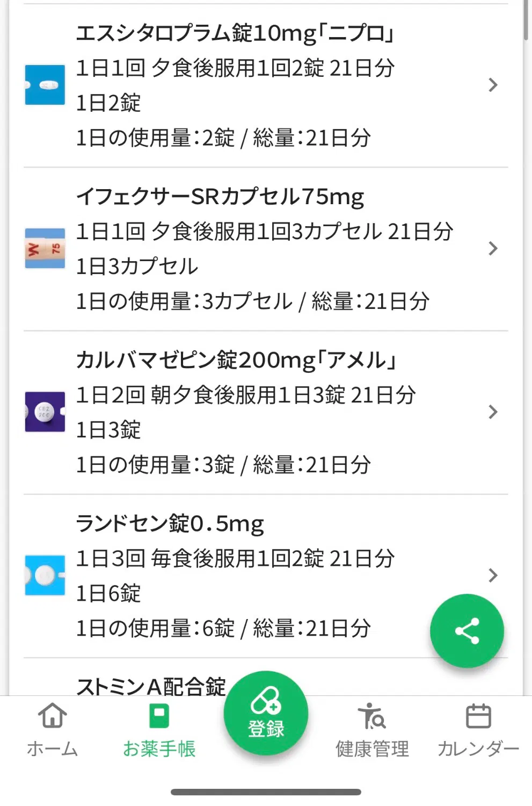The height and width of the screenshot is (806, 532).
Task: Tap the エスシタロプラム blue pill thumbnail
Action: (45, 85)
